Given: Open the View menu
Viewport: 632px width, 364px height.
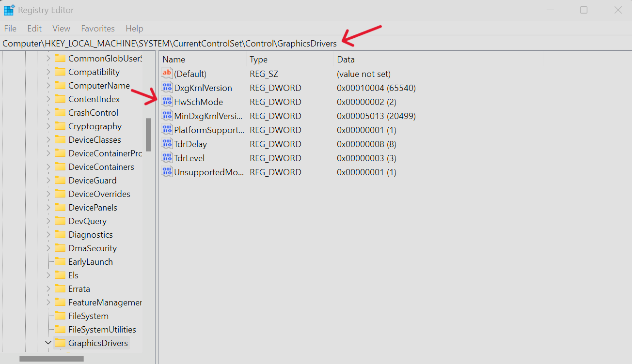Looking at the screenshot, I should [62, 29].
